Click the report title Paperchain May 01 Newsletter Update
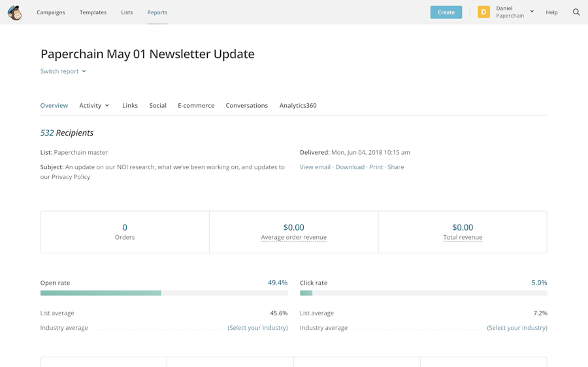Viewport: 588px width, 367px height. pyautogui.click(x=148, y=54)
